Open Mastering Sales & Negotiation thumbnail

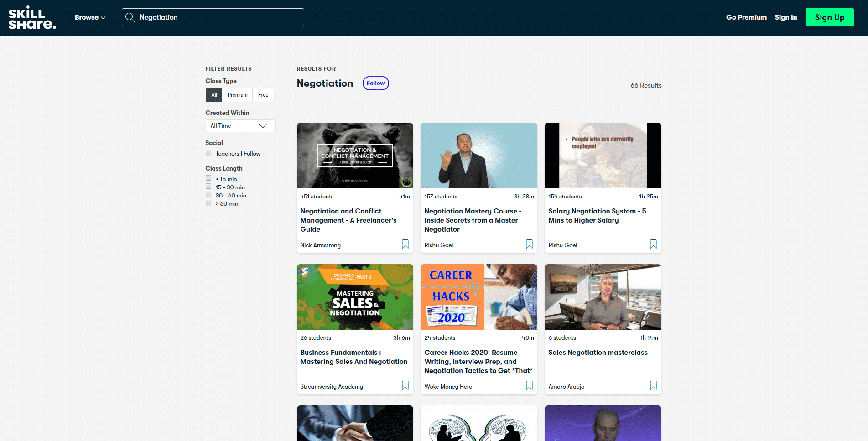tap(355, 297)
